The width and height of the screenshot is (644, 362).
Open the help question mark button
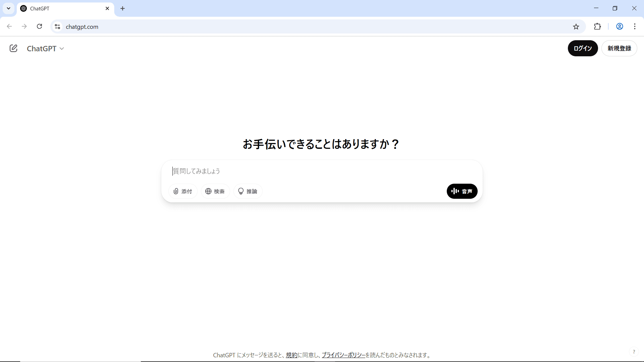pos(634,352)
